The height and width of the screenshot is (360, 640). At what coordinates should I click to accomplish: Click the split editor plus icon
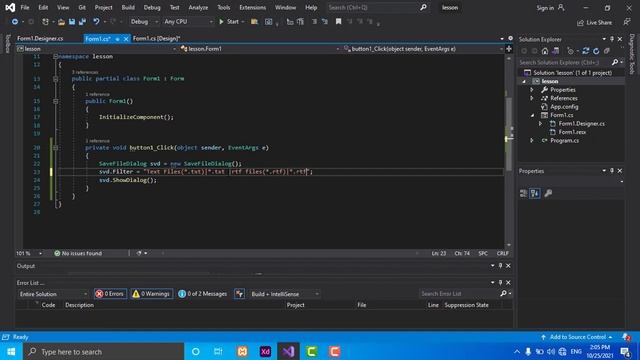pyautogui.click(x=509, y=49)
